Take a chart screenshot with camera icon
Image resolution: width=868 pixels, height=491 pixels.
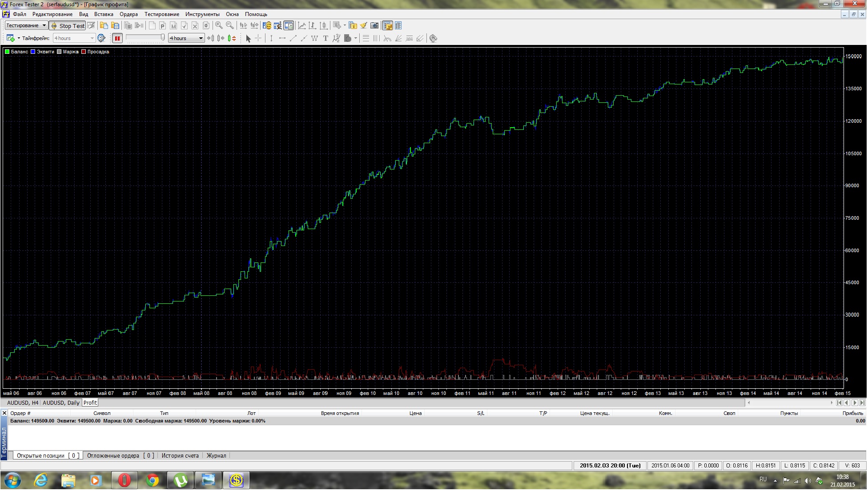pyautogui.click(x=374, y=25)
